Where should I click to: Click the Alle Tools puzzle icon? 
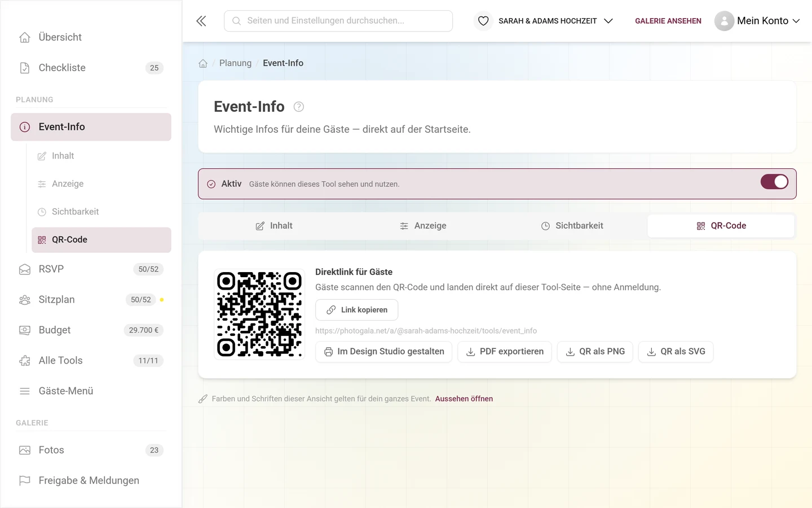point(25,361)
